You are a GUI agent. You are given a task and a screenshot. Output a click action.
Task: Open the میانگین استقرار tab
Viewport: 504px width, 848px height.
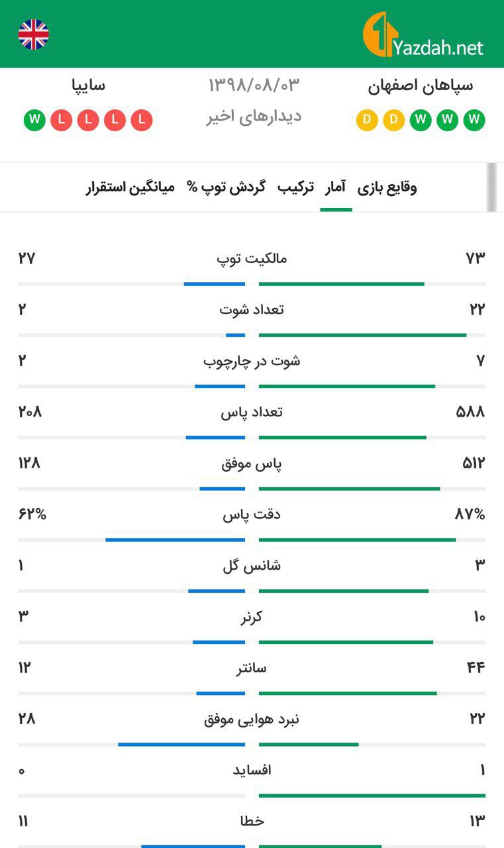tap(130, 187)
